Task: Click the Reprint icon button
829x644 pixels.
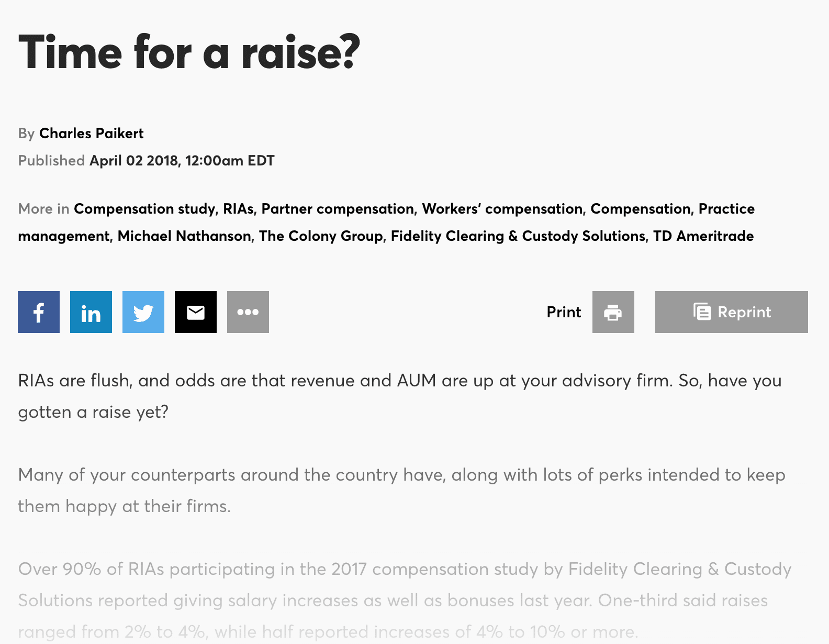Action: 731,312
